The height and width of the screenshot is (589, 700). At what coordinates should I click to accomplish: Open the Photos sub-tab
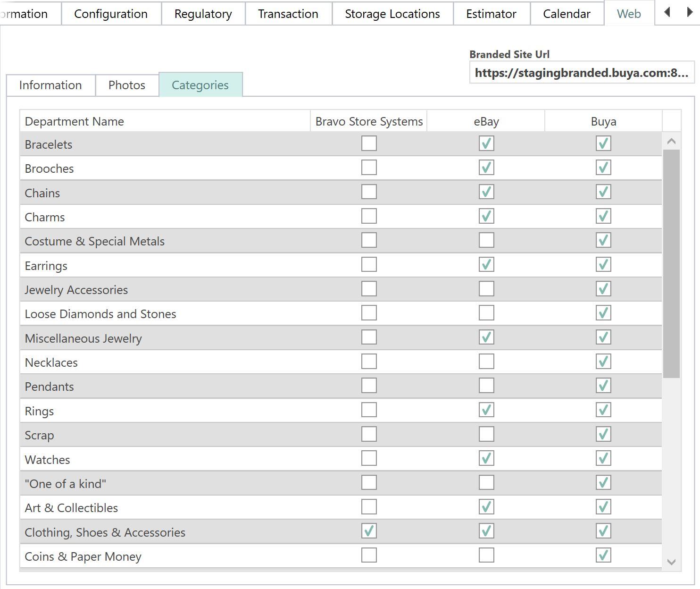point(127,85)
